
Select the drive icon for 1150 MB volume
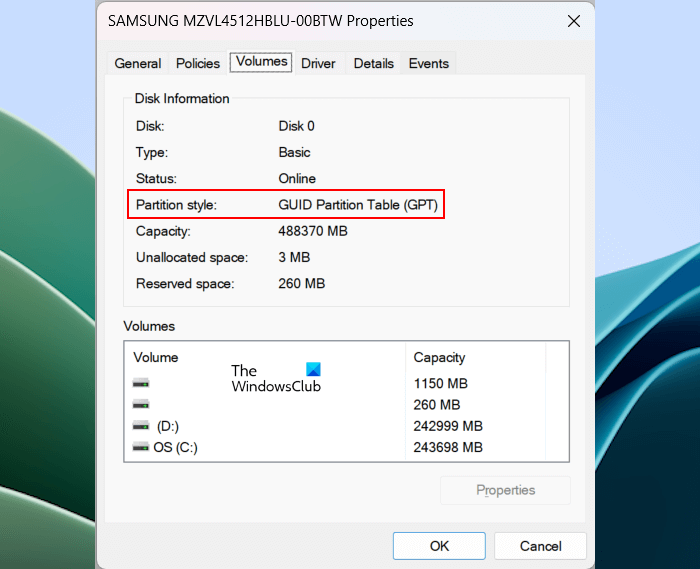[141, 383]
